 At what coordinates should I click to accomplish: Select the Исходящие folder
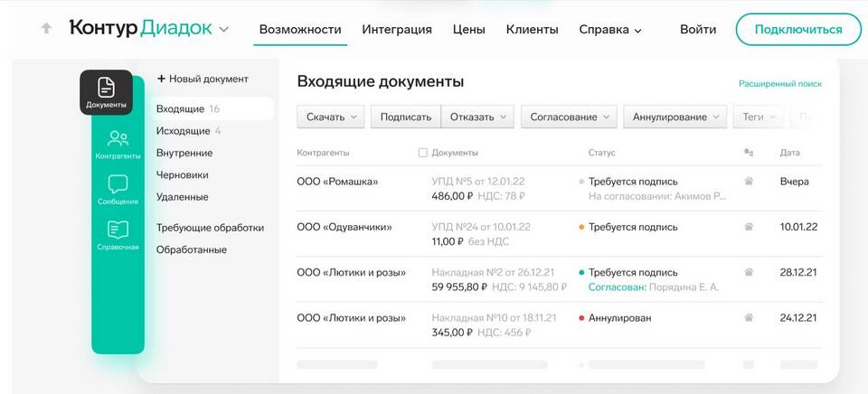[x=184, y=131]
